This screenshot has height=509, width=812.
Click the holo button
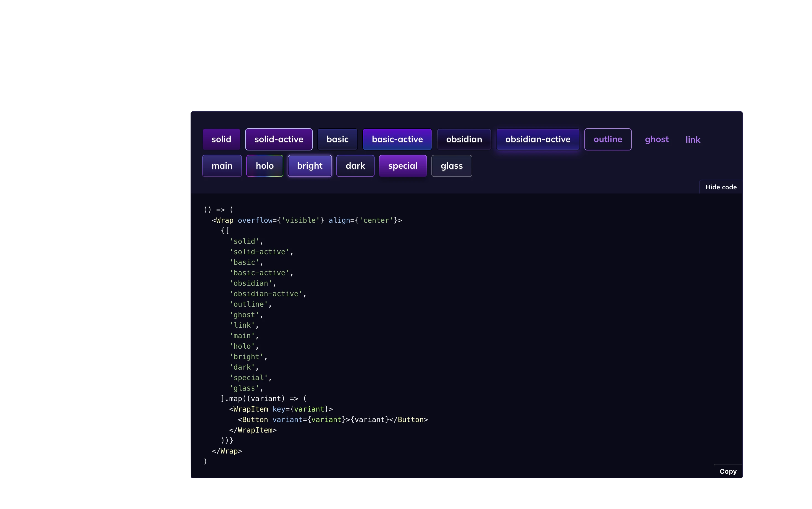click(264, 166)
